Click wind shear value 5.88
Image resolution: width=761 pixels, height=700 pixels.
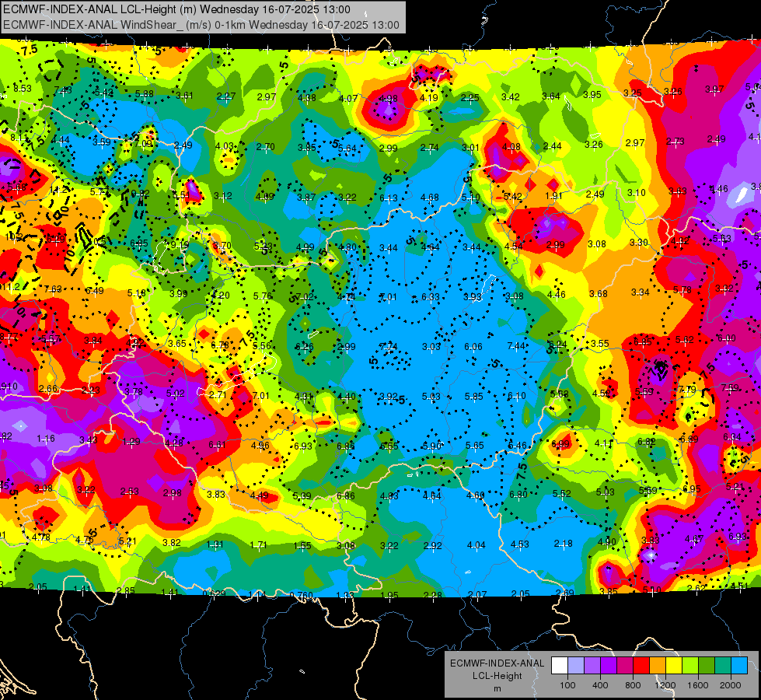[x=144, y=94]
